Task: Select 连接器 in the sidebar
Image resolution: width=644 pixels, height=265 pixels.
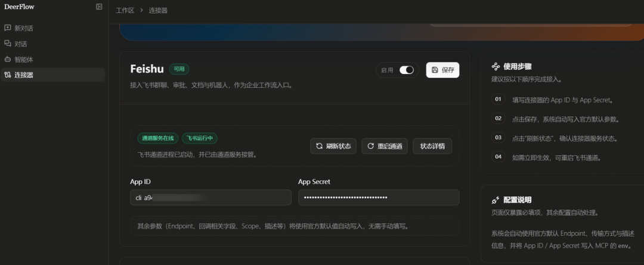Action: coord(52,75)
